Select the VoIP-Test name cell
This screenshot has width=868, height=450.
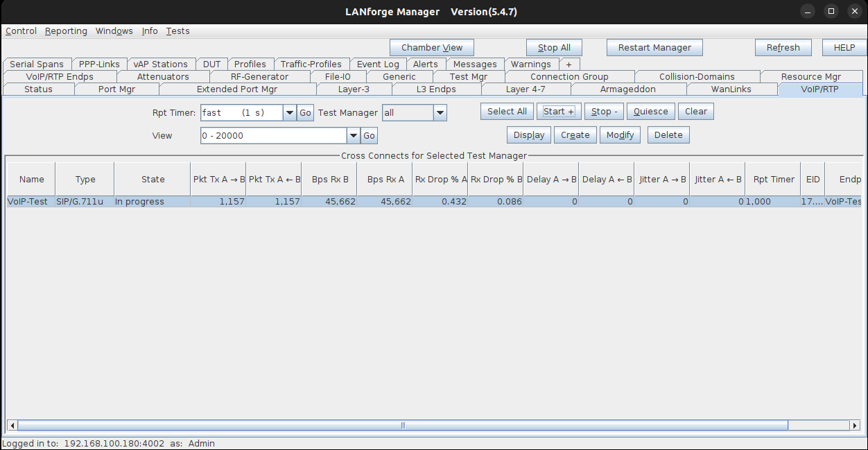[31, 202]
